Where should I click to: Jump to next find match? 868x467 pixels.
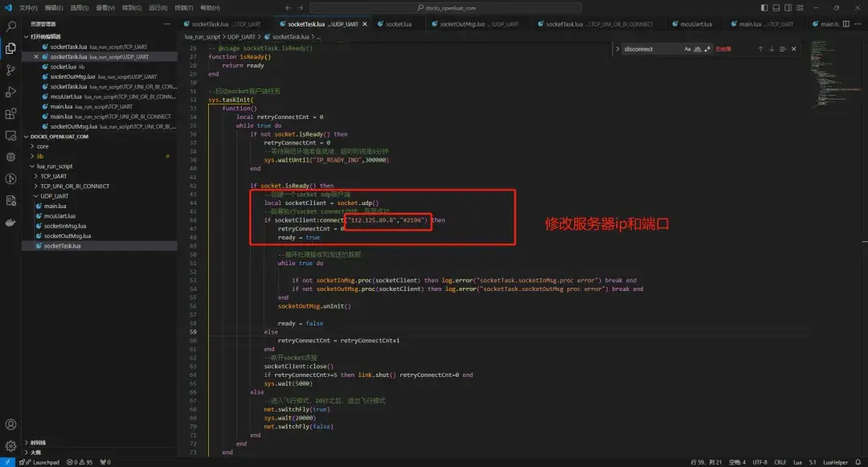tap(771, 49)
